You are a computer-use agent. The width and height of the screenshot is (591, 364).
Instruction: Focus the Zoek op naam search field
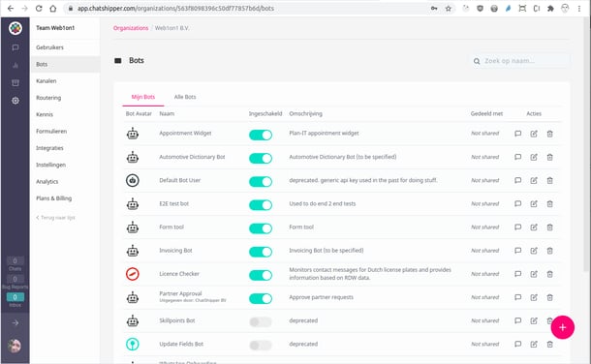click(520, 61)
